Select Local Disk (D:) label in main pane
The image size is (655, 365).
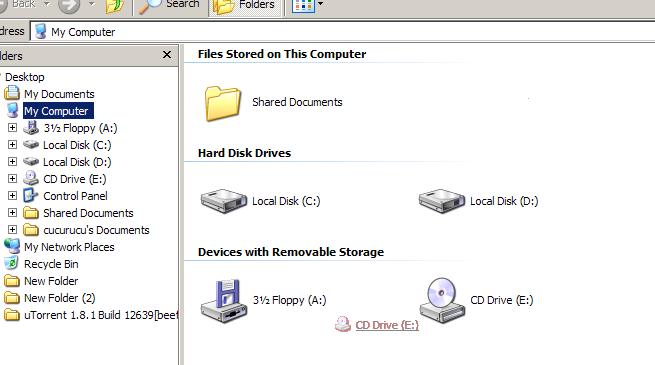tap(504, 201)
